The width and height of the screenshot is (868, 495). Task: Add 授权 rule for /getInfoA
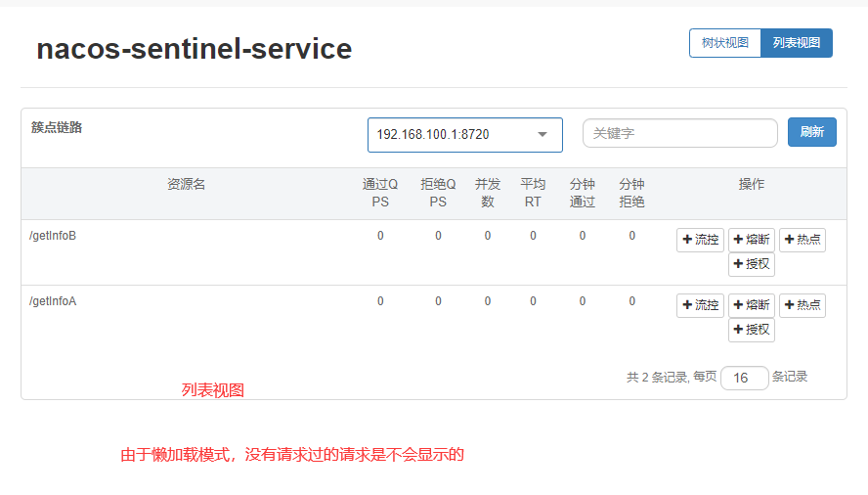pyautogui.click(x=752, y=330)
